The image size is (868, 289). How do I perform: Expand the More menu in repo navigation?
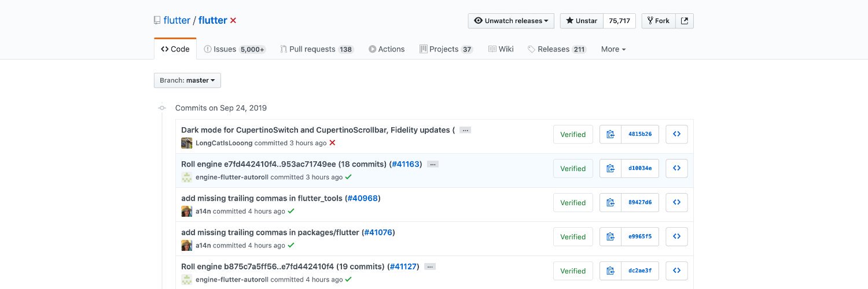pyautogui.click(x=613, y=49)
